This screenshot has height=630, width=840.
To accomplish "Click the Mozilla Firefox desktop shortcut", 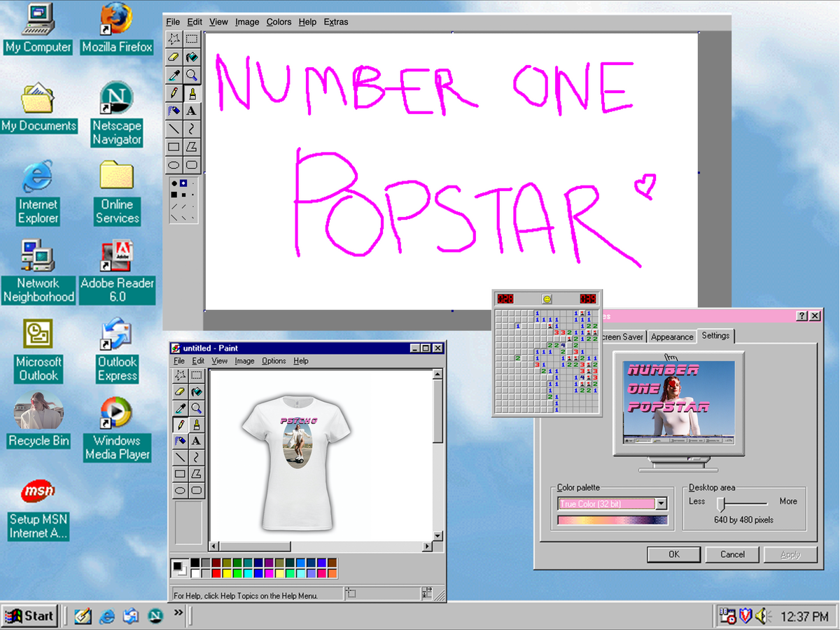I will pos(117,29).
